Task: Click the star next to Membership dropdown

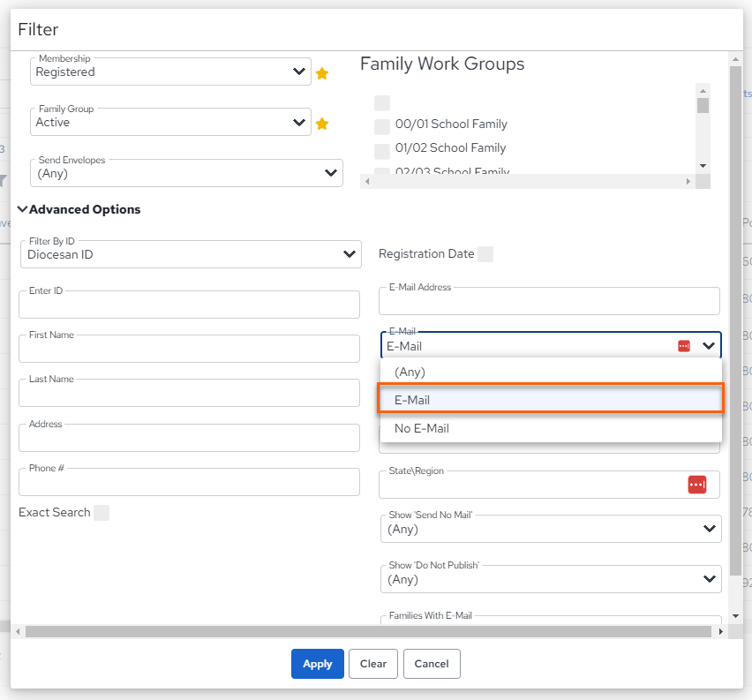Action: [x=322, y=73]
